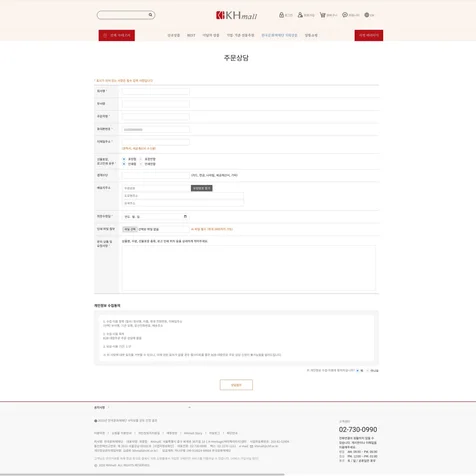This screenshot has height=476, width=476.
Task: Open sign-up via the person icon
Action: pyautogui.click(x=300, y=15)
